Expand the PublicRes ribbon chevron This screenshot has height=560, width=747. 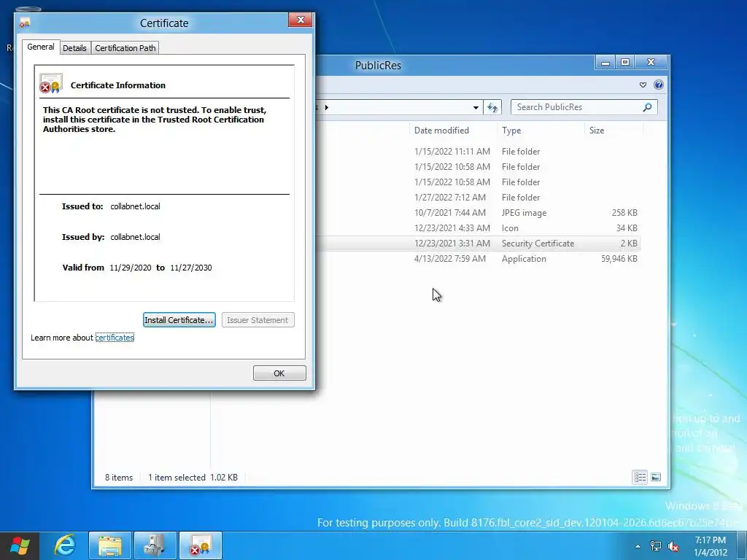tap(643, 85)
